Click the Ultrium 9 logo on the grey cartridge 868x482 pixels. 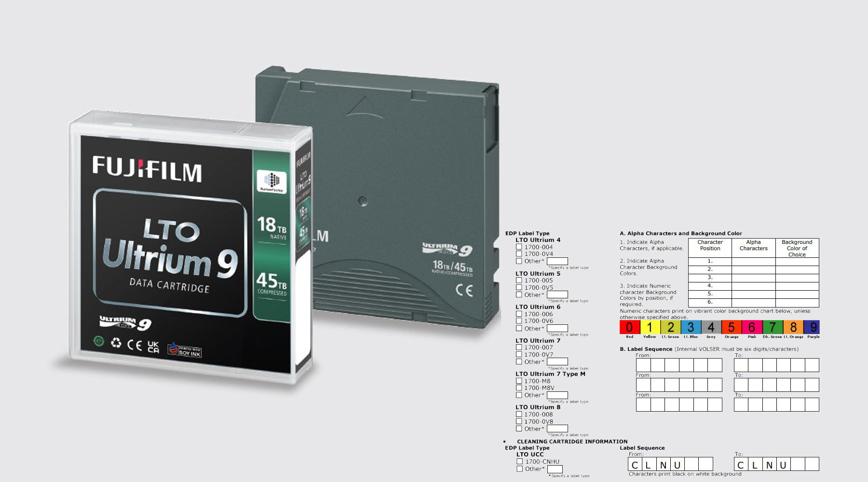click(447, 249)
